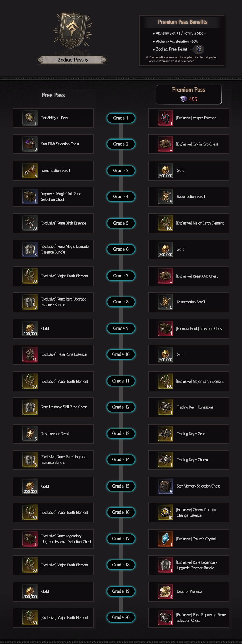Click the Zodiac reset hourglass icon

point(199,49)
